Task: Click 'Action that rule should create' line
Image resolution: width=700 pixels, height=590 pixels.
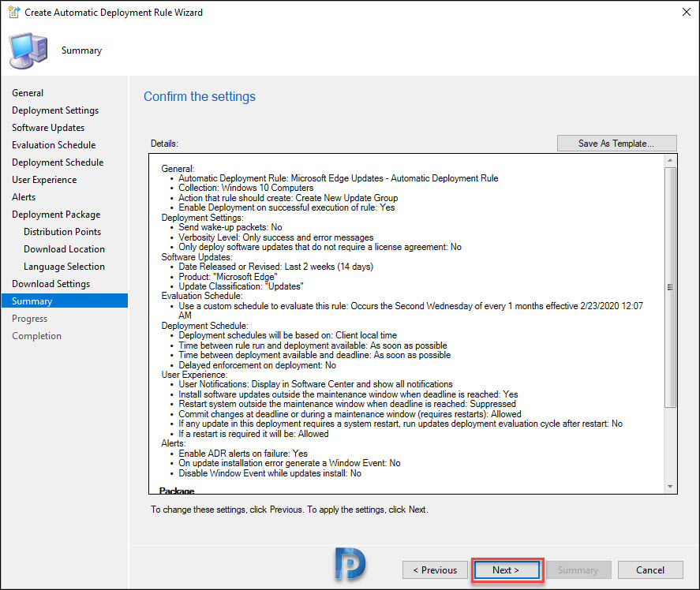Action: click(288, 198)
